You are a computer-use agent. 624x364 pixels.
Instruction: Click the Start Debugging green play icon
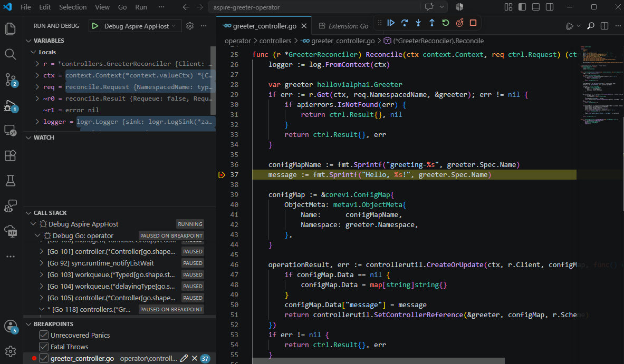[x=95, y=26]
